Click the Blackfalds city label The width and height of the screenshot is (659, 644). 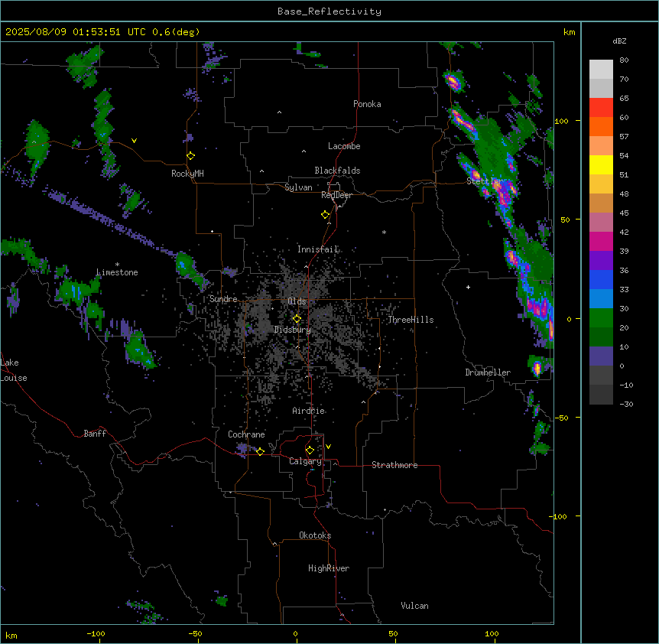tap(337, 171)
